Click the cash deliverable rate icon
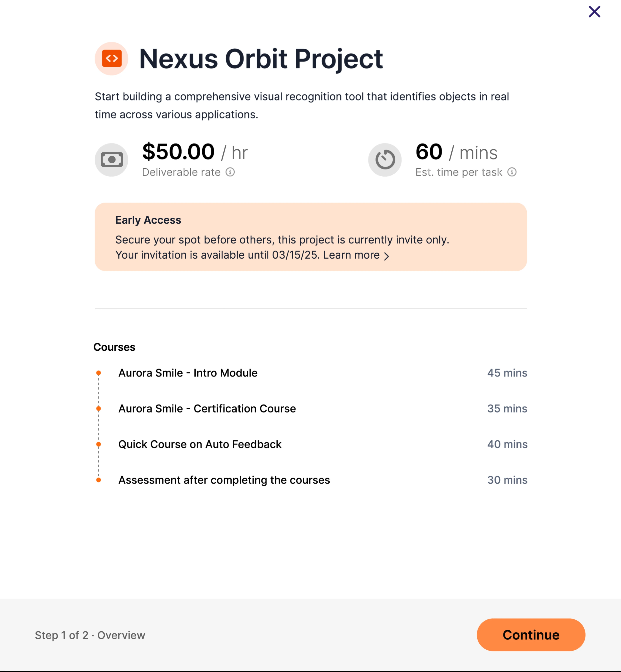The image size is (621, 672). click(112, 160)
